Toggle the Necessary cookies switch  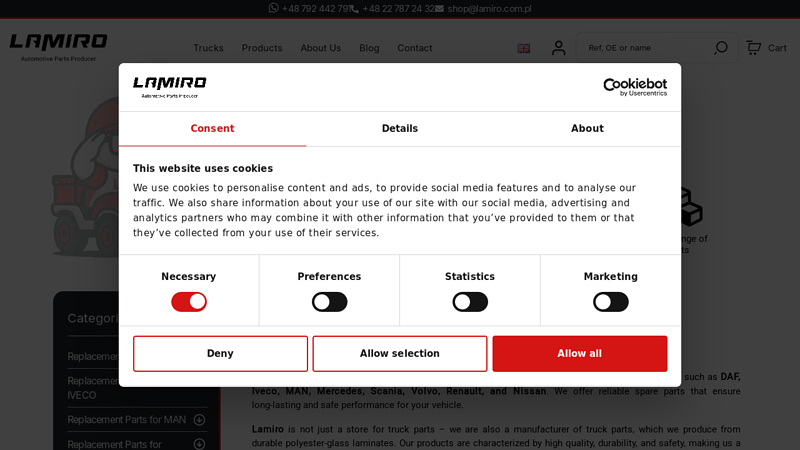189,302
